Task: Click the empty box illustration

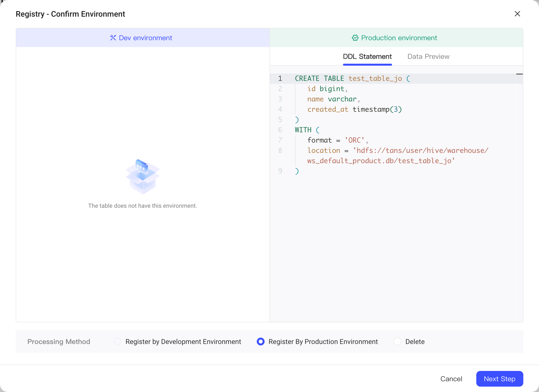Action: (143, 176)
